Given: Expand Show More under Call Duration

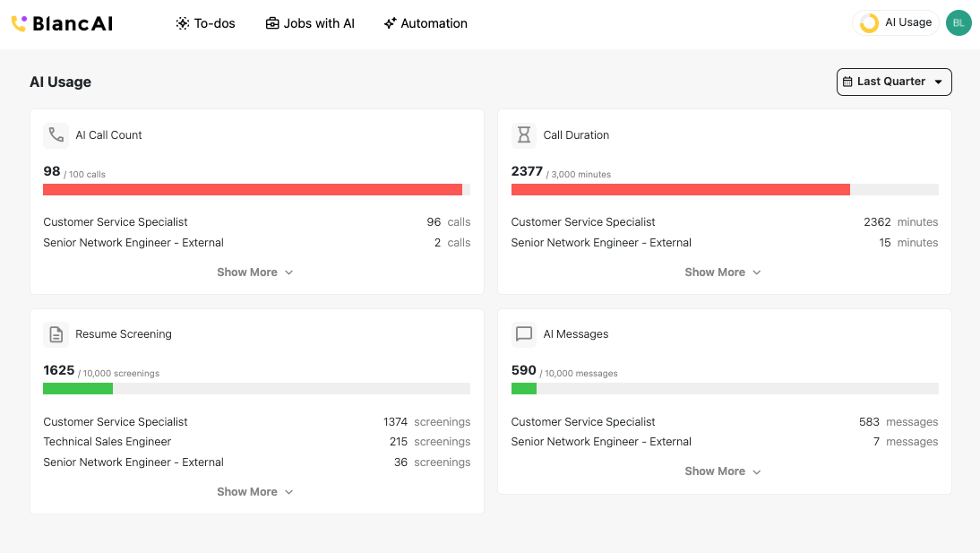Looking at the screenshot, I should (723, 272).
